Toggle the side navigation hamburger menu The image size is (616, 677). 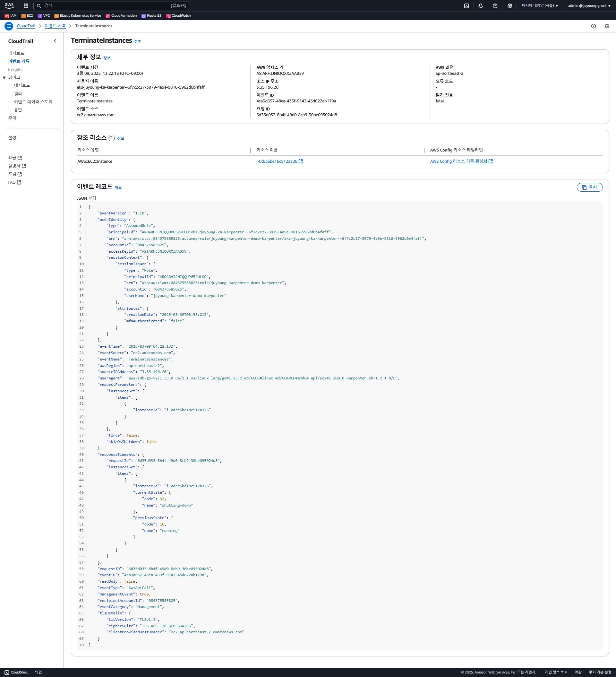(x=9, y=26)
